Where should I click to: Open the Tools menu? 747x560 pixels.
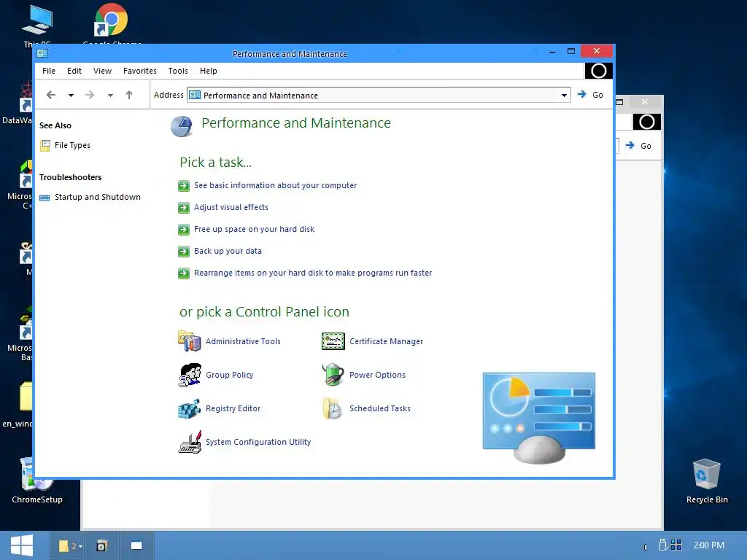tap(178, 71)
